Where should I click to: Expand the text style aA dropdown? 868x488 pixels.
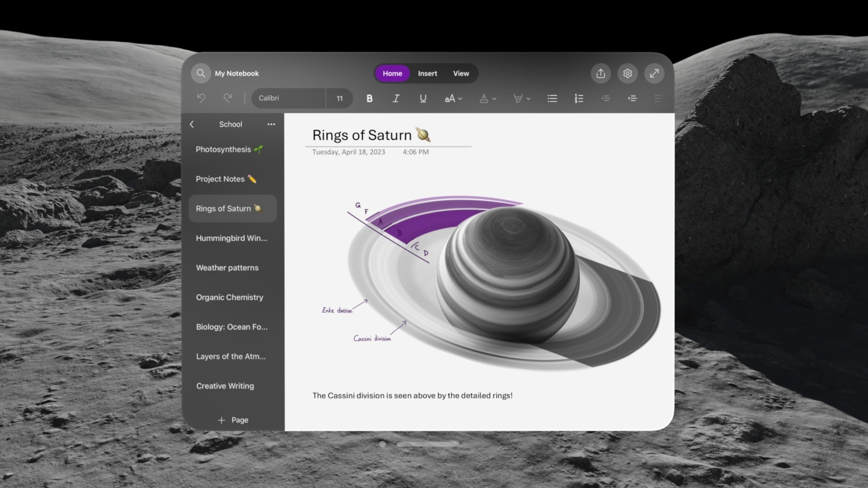(454, 98)
